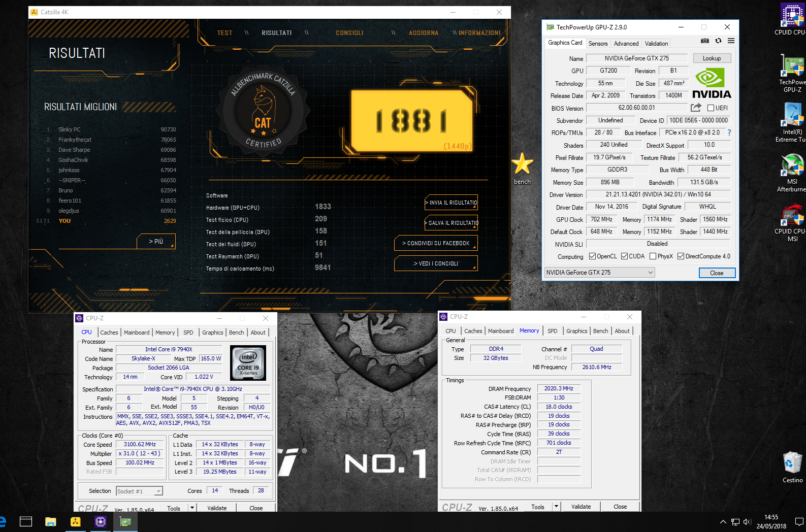Open the 'bench' star desktop shortcut

point(522,169)
